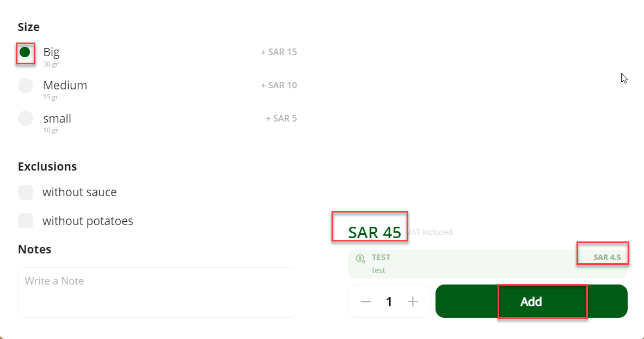644x339 pixels.
Task: Click the SAR 4.5 discount amount
Action: point(607,258)
